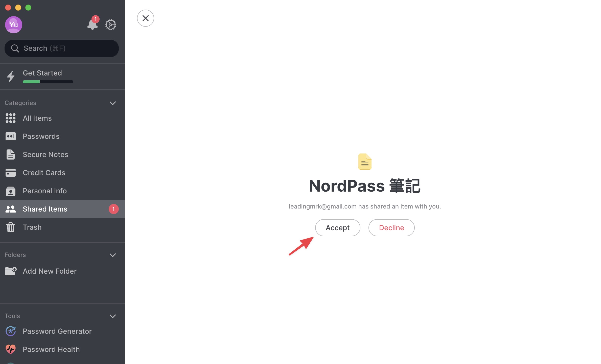Viewport: 601px width, 364px height.
Task: Collapse the Folders section
Action: 113,255
